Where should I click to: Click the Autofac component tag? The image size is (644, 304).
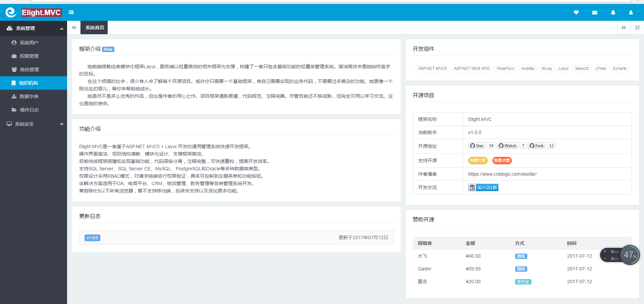[x=528, y=69]
